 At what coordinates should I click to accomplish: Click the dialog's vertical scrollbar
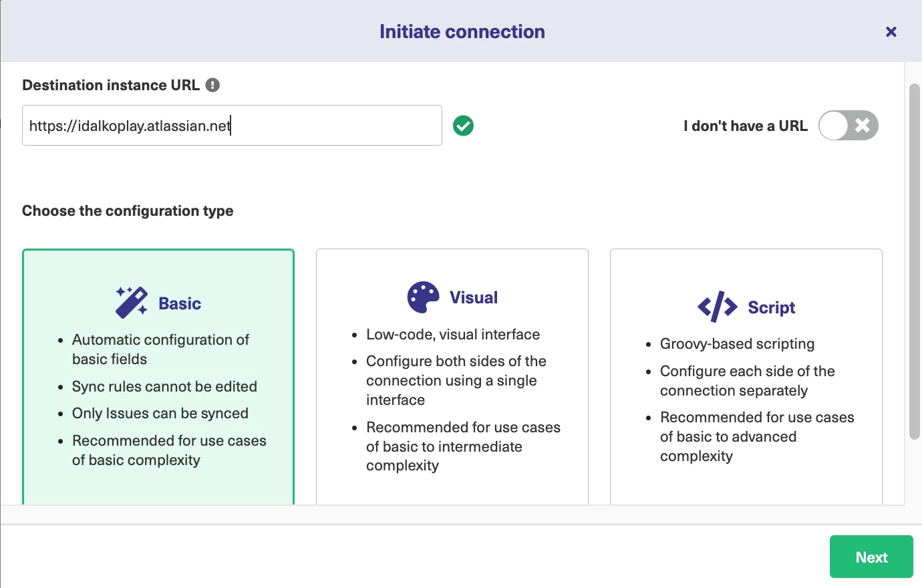915,261
